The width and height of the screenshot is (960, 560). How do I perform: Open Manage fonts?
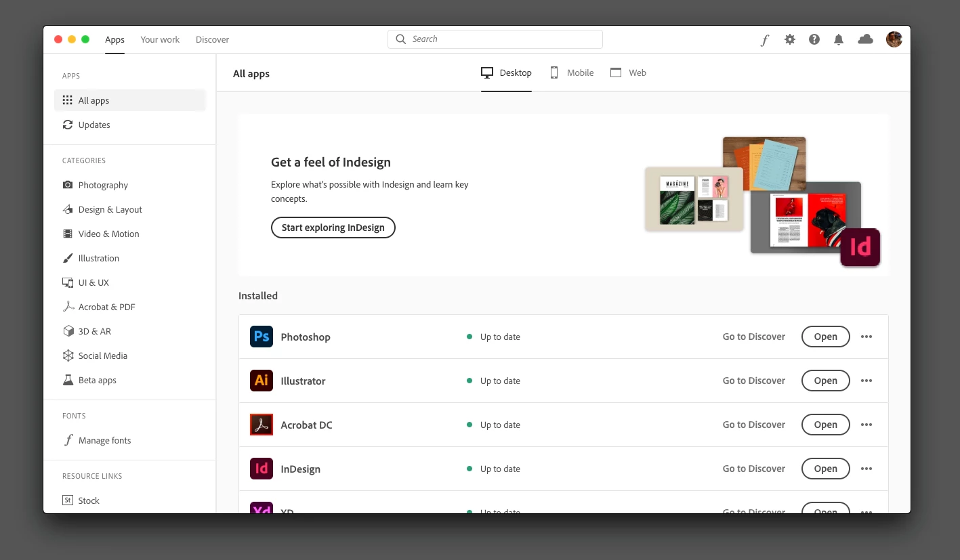[x=130, y=440]
